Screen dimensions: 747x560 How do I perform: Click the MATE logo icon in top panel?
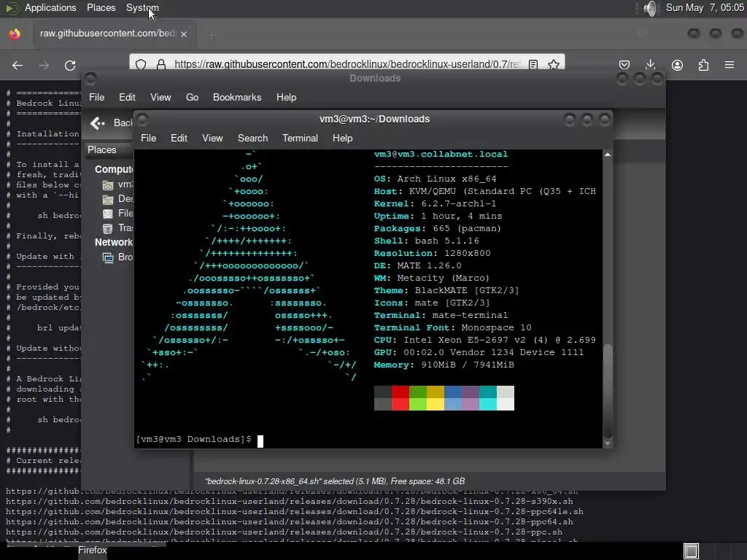[12, 8]
